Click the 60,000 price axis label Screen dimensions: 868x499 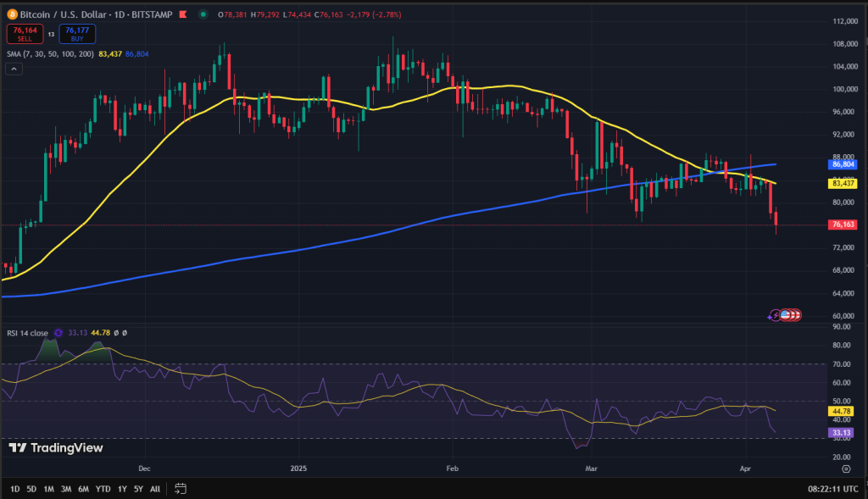(845, 316)
